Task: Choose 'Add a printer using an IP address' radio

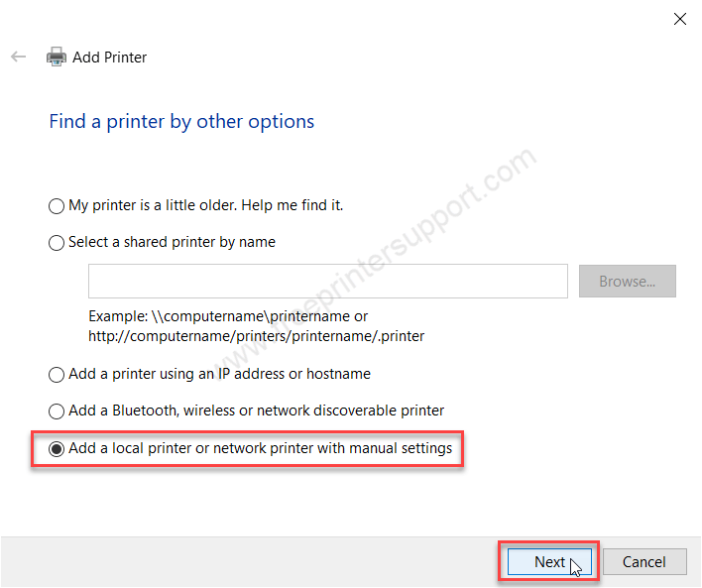Action: [56, 375]
